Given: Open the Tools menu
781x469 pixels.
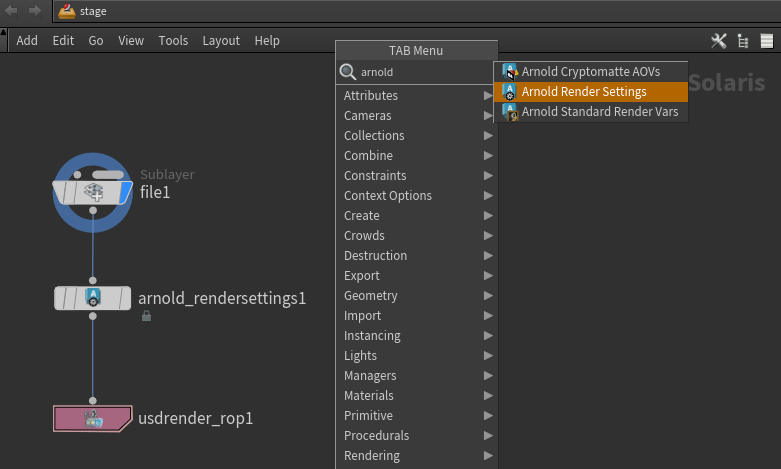Looking at the screenshot, I should coord(173,40).
